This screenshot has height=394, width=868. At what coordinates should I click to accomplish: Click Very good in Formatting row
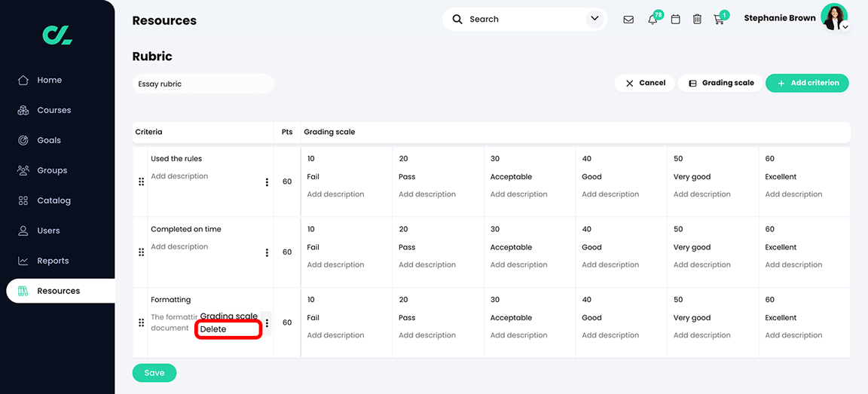coord(692,318)
